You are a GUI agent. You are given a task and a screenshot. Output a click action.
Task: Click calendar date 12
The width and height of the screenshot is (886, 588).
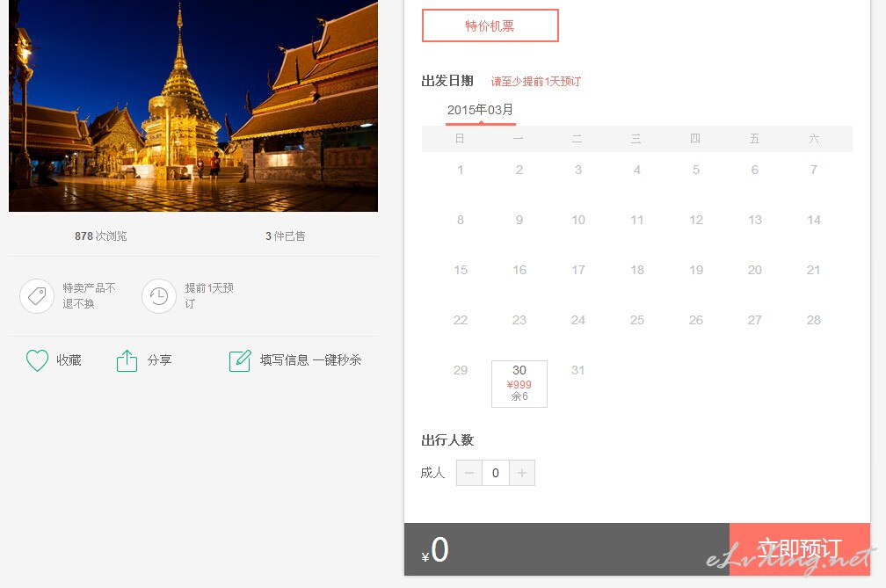tap(696, 220)
